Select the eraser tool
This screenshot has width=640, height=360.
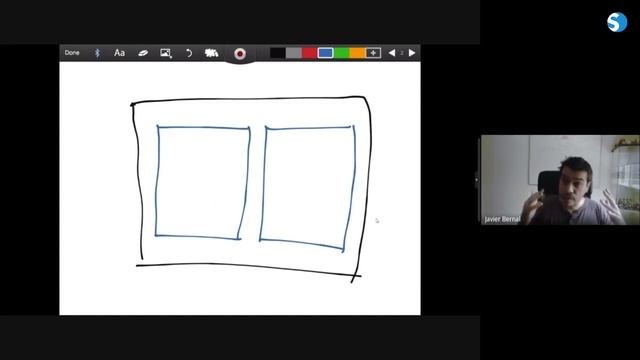143,53
